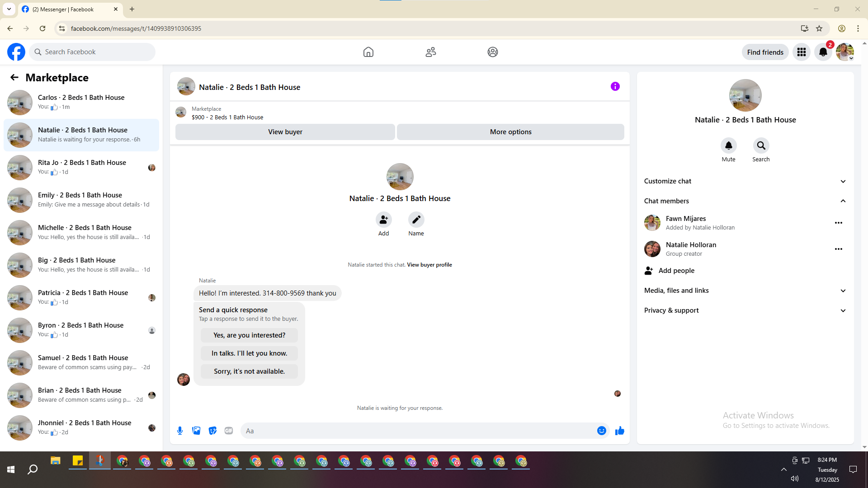Open the Facebook Home tab
Screen dimensions: 868x488
pyautogui.click(x=368, y=52)
